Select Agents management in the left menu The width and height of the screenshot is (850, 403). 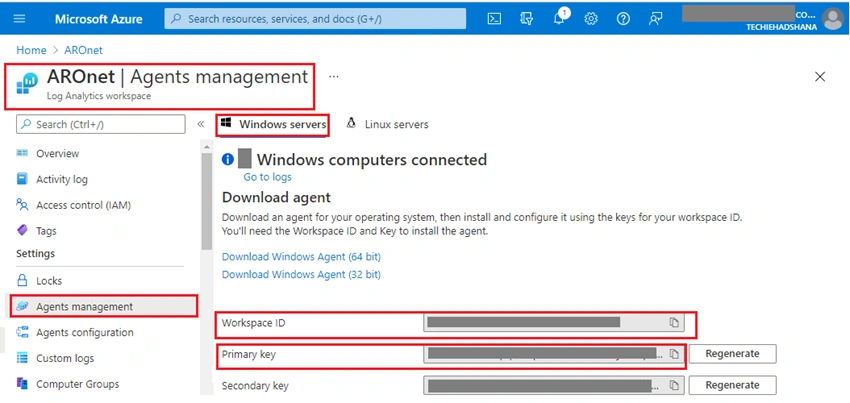point(104,306)
